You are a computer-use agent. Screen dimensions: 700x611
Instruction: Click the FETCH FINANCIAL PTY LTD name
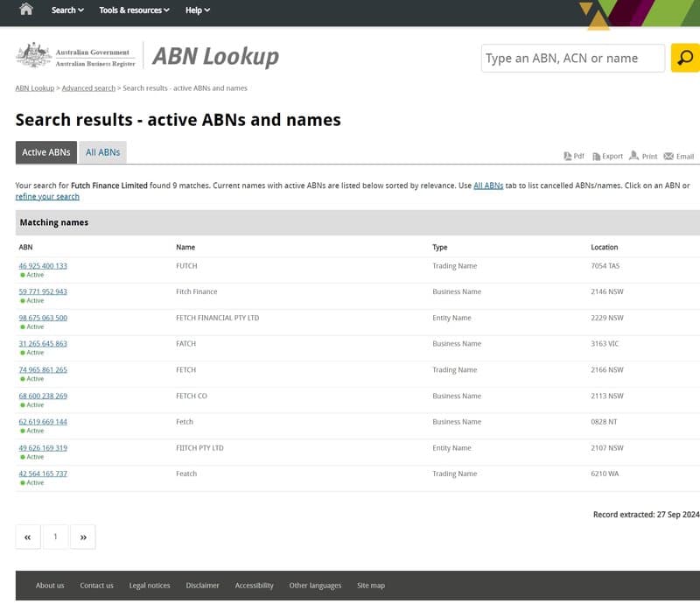coord(217,318)
